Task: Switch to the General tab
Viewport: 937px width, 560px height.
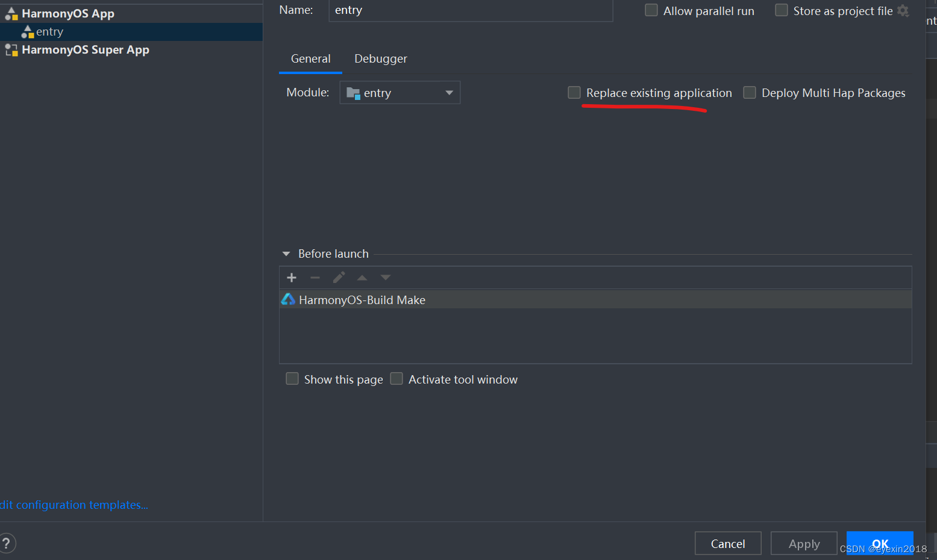Action: (x=310, y=59)
